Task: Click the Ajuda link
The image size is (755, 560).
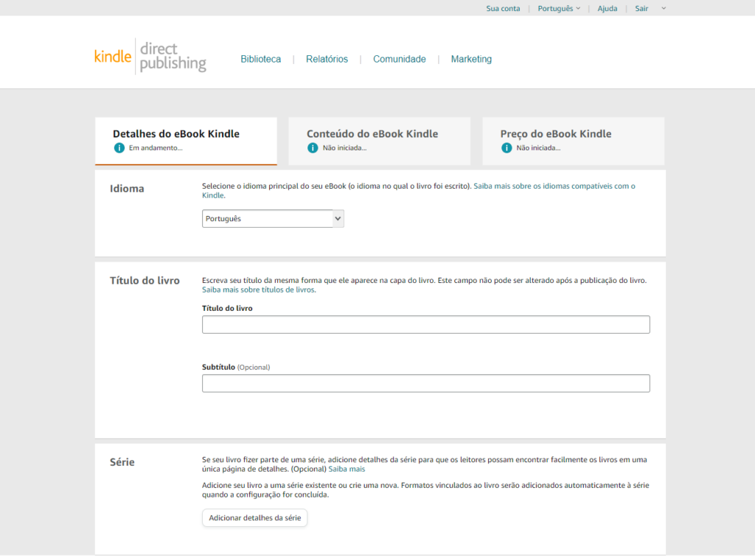Action: [608, 8]
